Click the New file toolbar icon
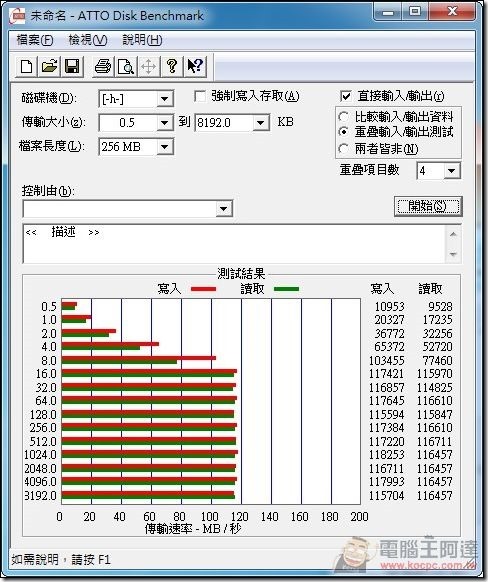 [x=26, y=67]
